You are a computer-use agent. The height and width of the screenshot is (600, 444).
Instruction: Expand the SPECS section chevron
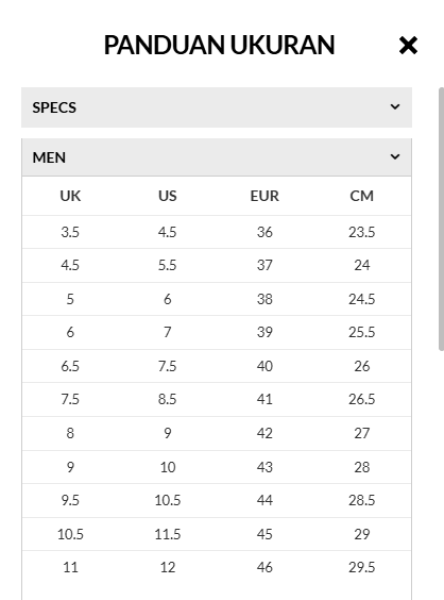(x=395, y=107)
